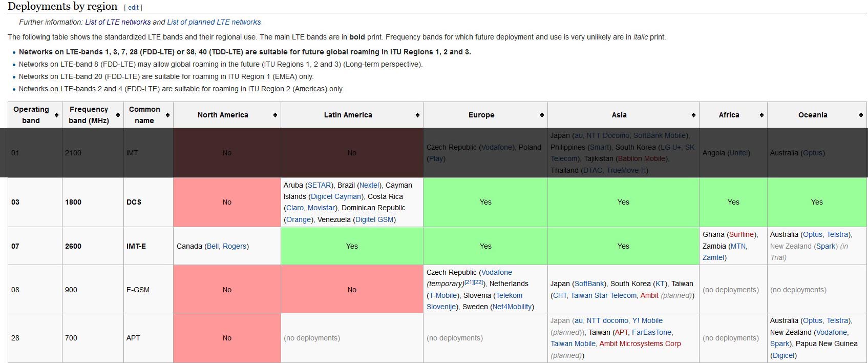Click Telstra link in the band 07 row

[x=837, y=234]
